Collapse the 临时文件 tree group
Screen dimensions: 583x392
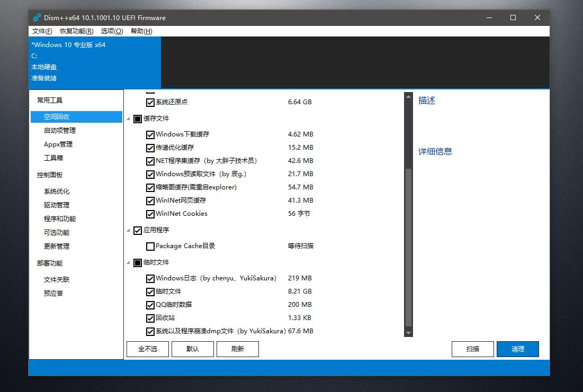129,262
